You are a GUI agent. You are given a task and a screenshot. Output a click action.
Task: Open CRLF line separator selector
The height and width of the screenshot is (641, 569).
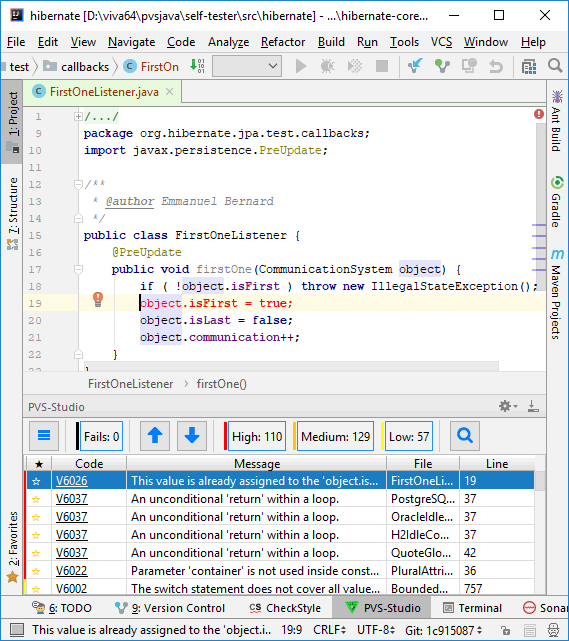[x=329, y=630]
